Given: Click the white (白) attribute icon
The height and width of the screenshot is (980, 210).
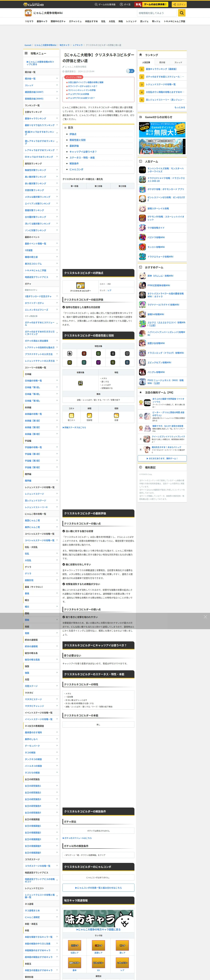Looking at the screenshot, I should (x=70, y=353).
